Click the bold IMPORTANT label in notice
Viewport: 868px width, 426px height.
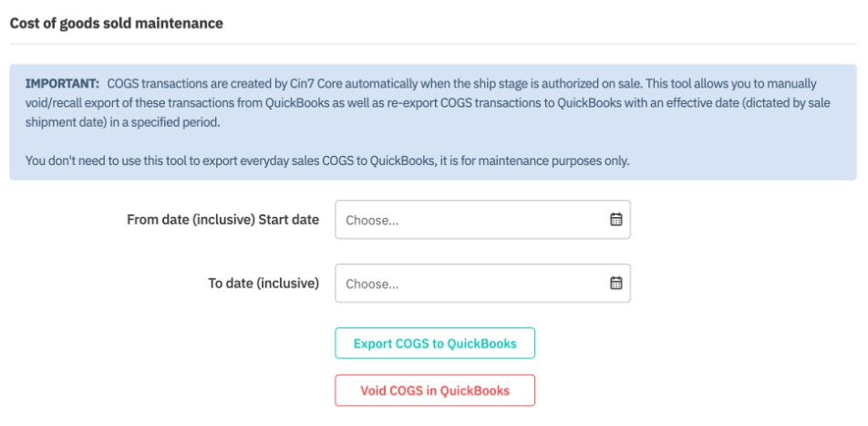click(x=62, y=83)
